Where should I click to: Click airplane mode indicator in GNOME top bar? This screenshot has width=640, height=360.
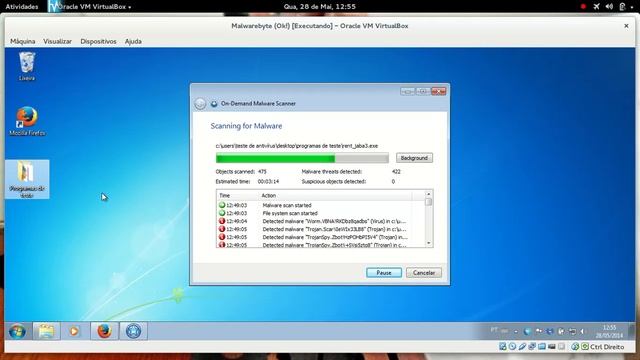[596, 7]
